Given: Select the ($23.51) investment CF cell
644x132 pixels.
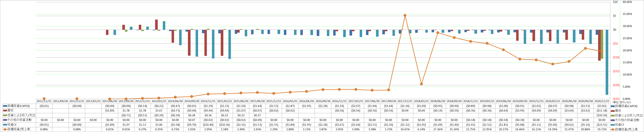Looking at the screenshot, I should point(602,125).
